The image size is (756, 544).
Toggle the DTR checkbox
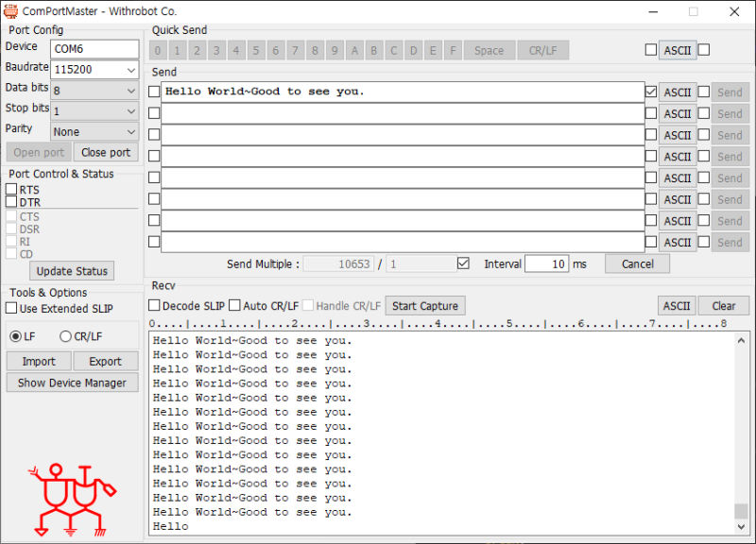[x=11, y=201]
